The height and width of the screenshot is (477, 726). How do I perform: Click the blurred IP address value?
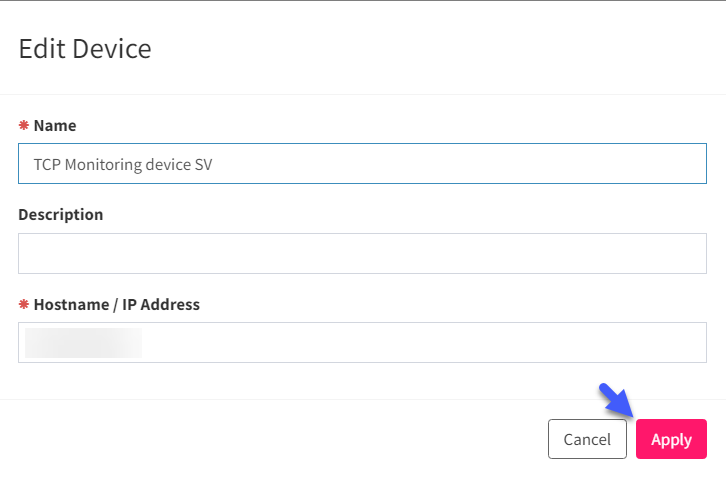coord(84,342)
